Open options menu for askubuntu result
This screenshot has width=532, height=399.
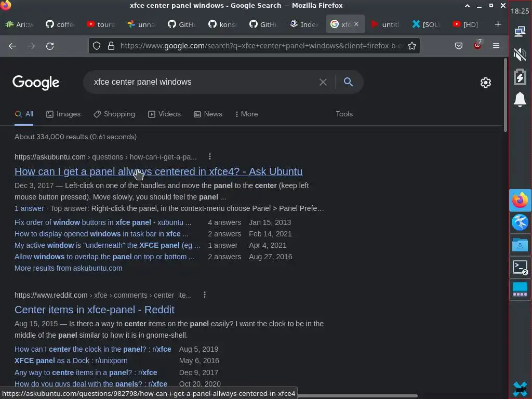[x=210, y=156]
